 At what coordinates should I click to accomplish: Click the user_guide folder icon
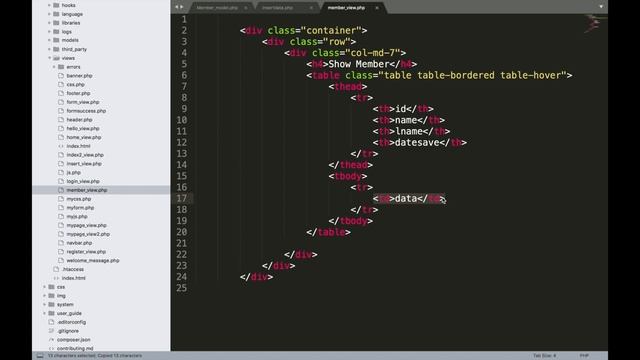tap(51, 313)
